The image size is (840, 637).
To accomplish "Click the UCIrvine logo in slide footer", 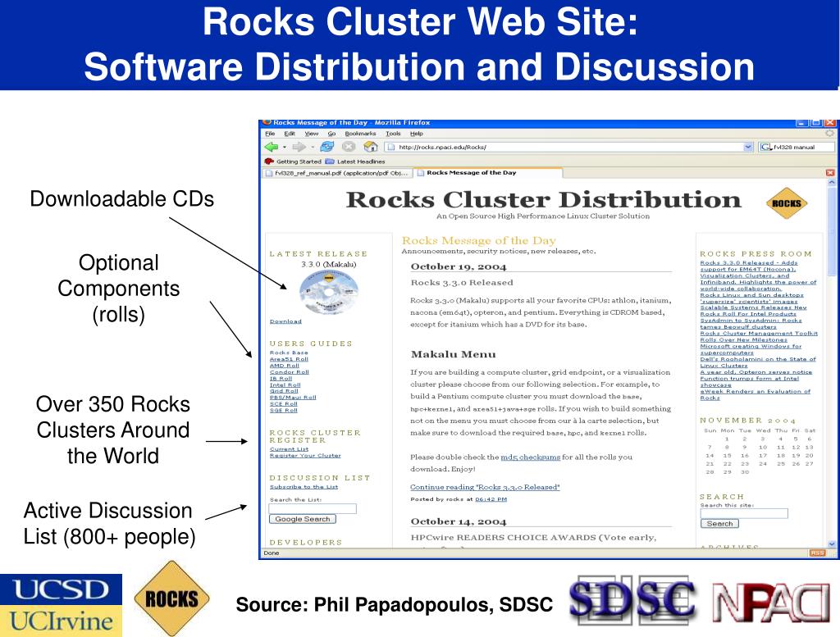I will [61, 621].
